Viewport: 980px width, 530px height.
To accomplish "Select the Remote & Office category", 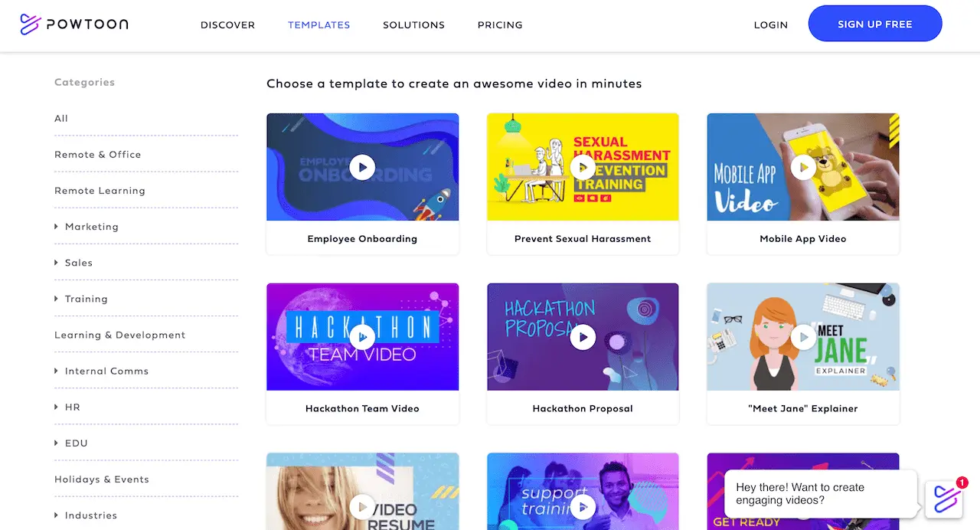I will (x=98, y=155).
